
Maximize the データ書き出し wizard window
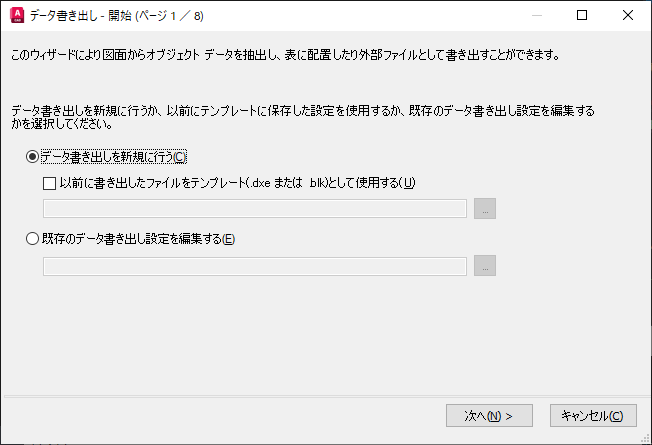click(x=582, y=15)
